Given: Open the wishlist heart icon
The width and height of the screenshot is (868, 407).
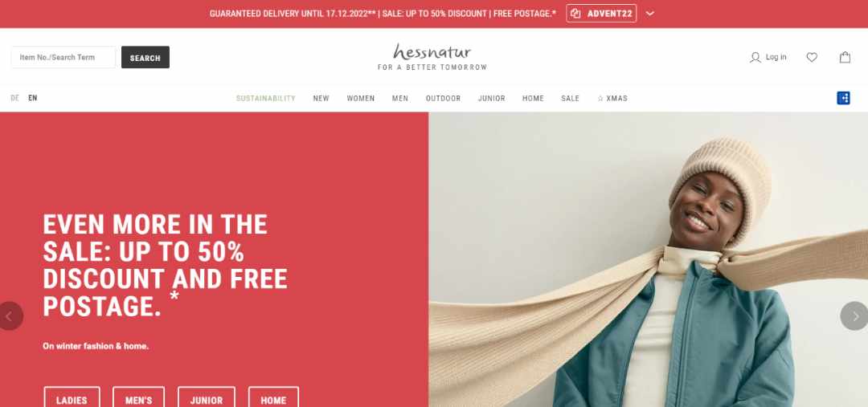Looking at the screenshot, I should pyautogui.click(x=812, y=57).
